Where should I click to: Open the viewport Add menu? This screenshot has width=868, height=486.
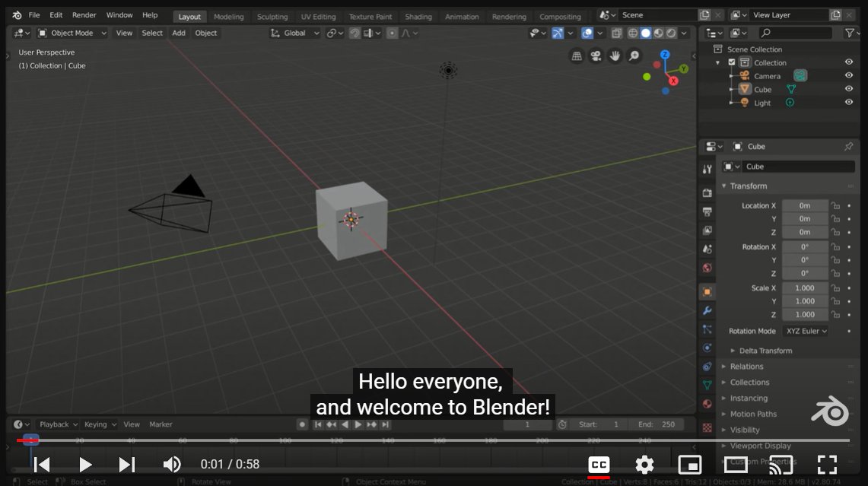[x=179, y=33]
